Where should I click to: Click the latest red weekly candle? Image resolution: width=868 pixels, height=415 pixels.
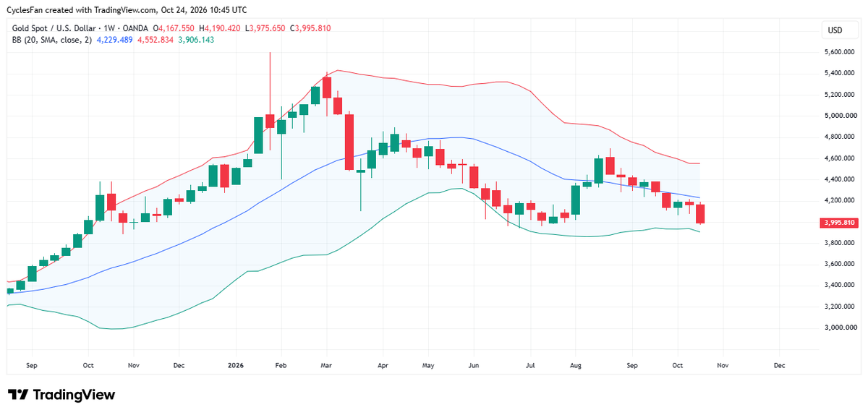coord(702,214)
